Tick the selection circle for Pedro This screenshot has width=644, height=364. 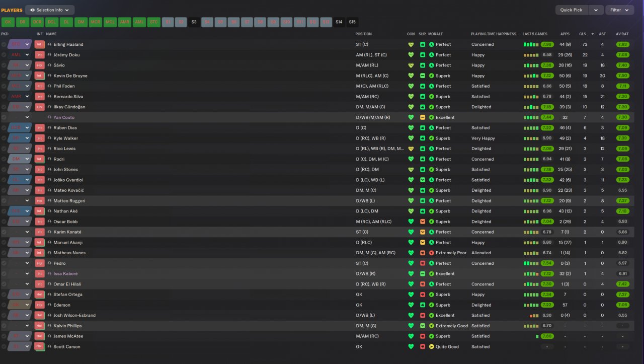[4, 263]
